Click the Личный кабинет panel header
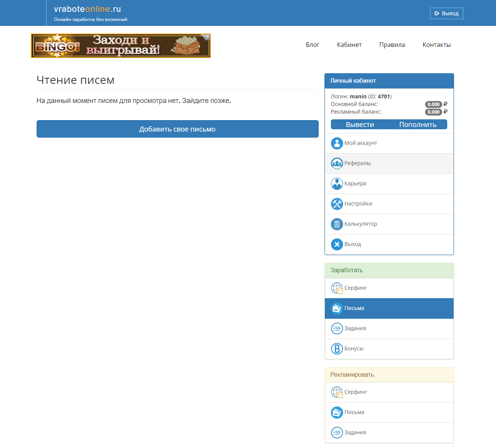The image size is (496, 448). click(389, 81)
